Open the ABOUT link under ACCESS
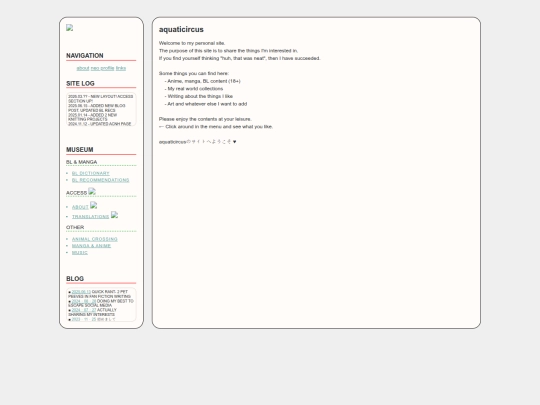Screen dimensions: 540x405 (80, 207)
